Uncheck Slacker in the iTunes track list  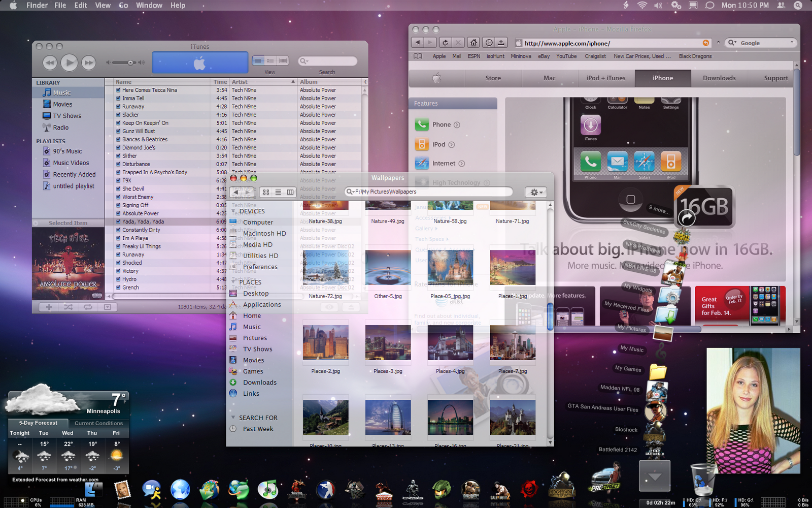point(118,114)
